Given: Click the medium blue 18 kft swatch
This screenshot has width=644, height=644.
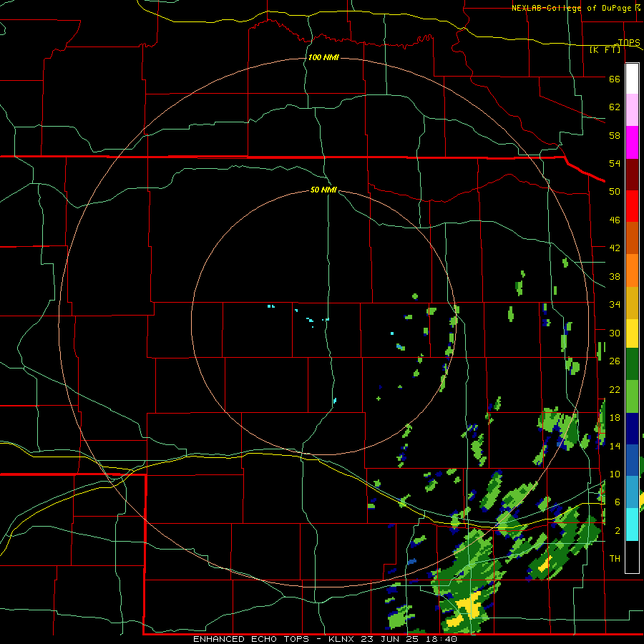Looking at the screenshot, I should coord(632,460).
